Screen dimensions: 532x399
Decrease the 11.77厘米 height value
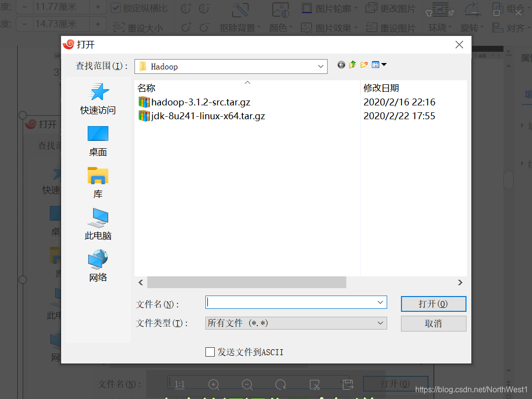click(x=25, y=7)
